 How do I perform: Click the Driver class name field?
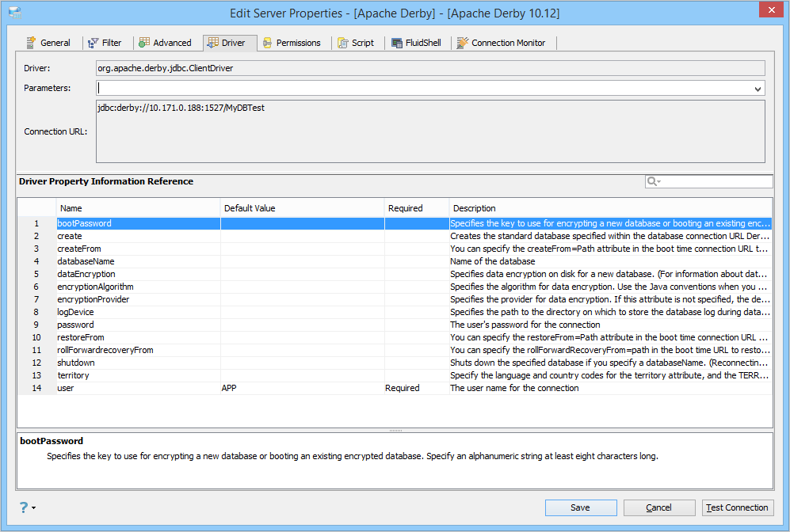[430, 68]
